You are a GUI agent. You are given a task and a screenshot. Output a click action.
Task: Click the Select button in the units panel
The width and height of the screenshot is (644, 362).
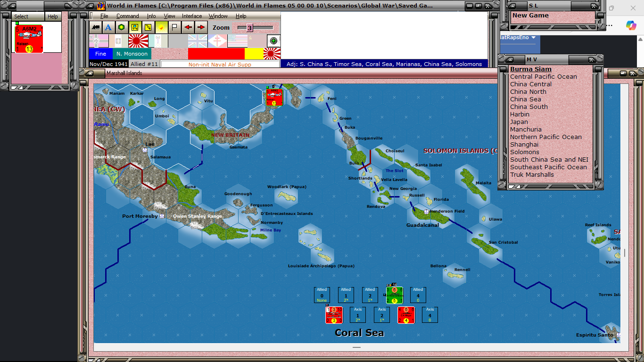pyautogui.click(x=28, y=16)
